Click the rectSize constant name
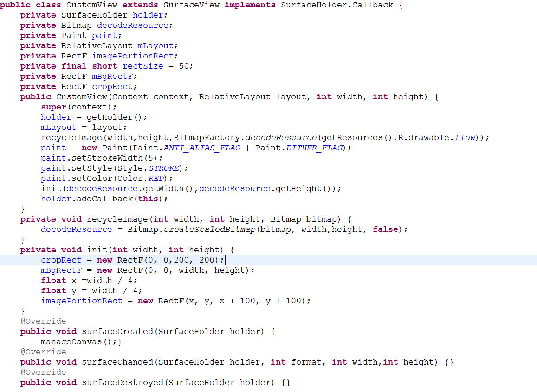The height and width of the screenshot is (392, 537). point(143,66)
